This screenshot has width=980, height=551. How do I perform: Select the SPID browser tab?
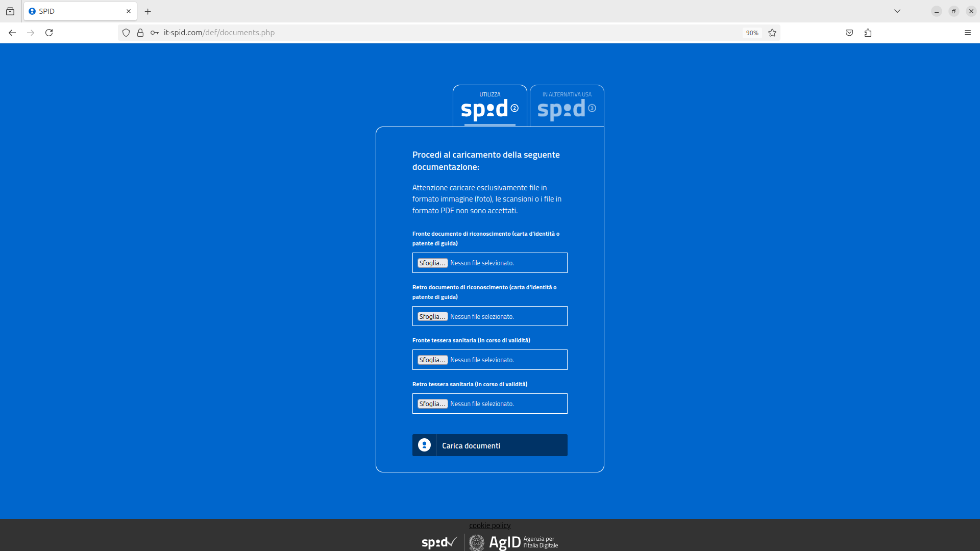click(x=80, y=11)
